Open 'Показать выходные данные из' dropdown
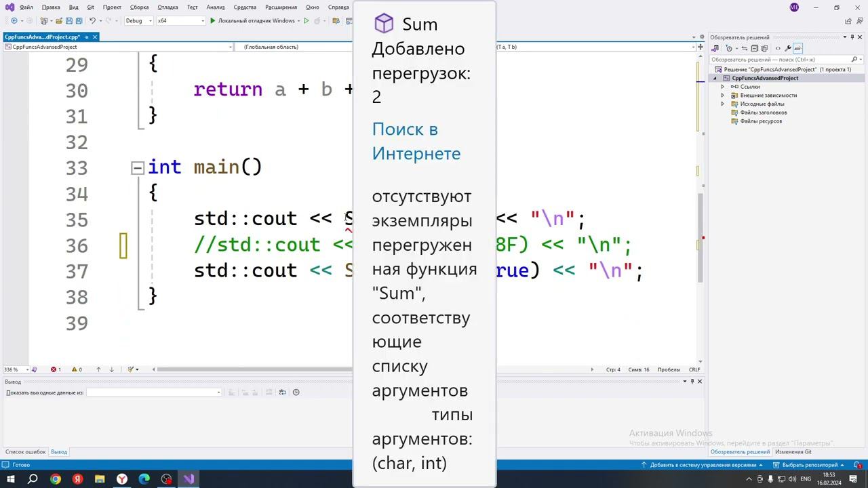The height and width of the screenshot is (488, 868). tap(154, 392)
